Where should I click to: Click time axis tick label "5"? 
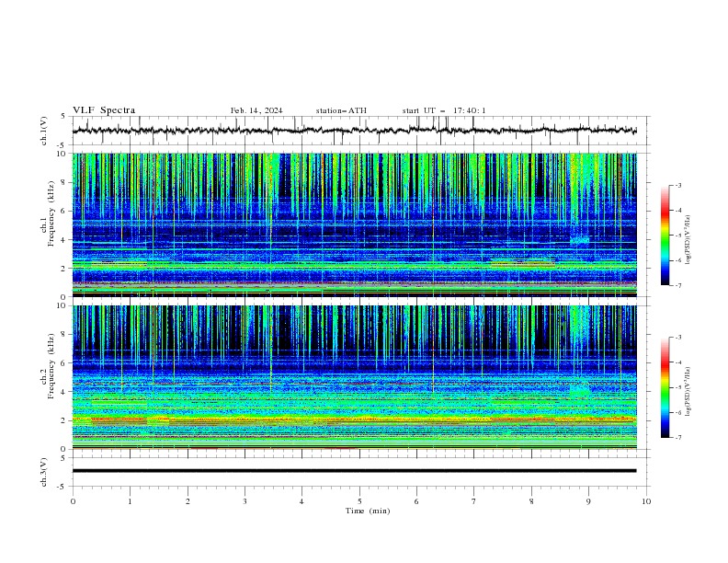pos(359,501)
